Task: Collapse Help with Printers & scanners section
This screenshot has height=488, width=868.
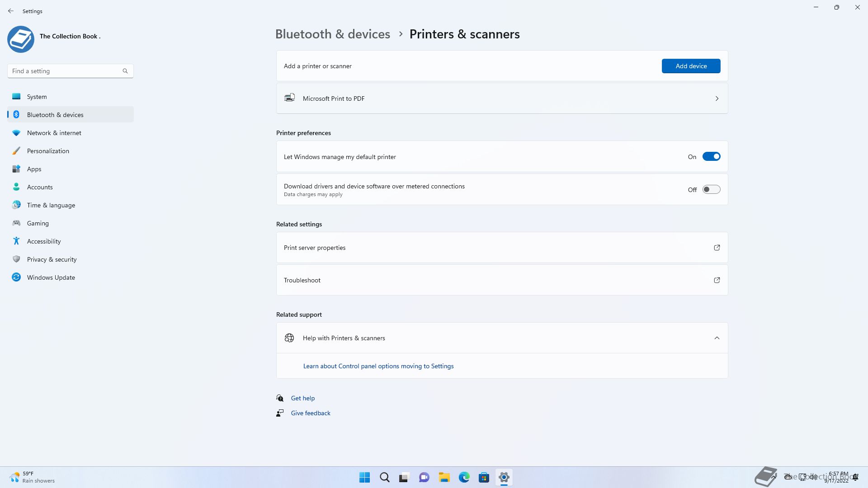Action: point(717,338)
